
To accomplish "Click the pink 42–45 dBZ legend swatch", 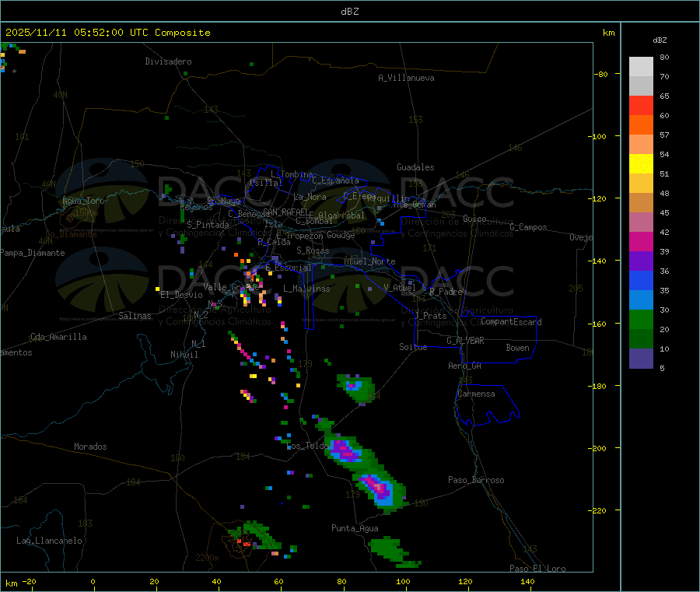I will [x=641, y=222].
